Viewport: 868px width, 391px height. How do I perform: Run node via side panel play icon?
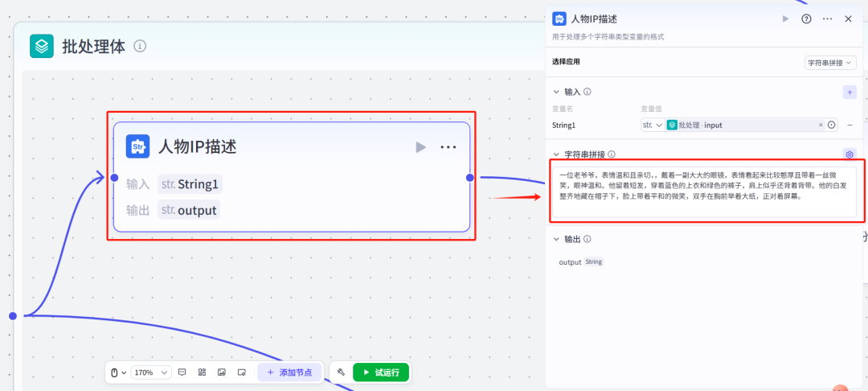click(785, 19)
